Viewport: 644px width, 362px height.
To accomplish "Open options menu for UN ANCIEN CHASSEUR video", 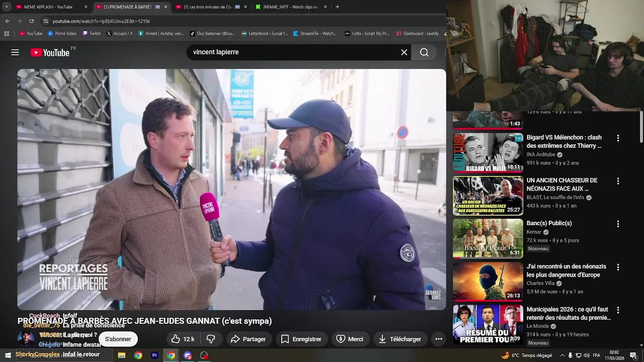I will point(618,180).
